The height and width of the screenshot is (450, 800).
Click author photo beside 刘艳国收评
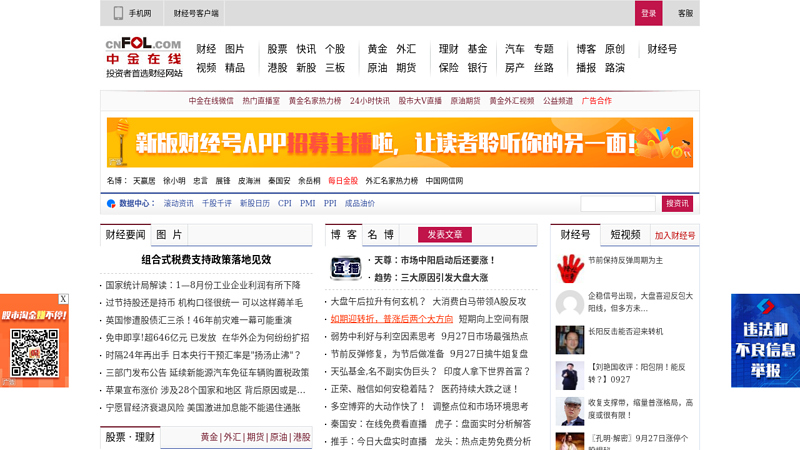click(570, 376)
